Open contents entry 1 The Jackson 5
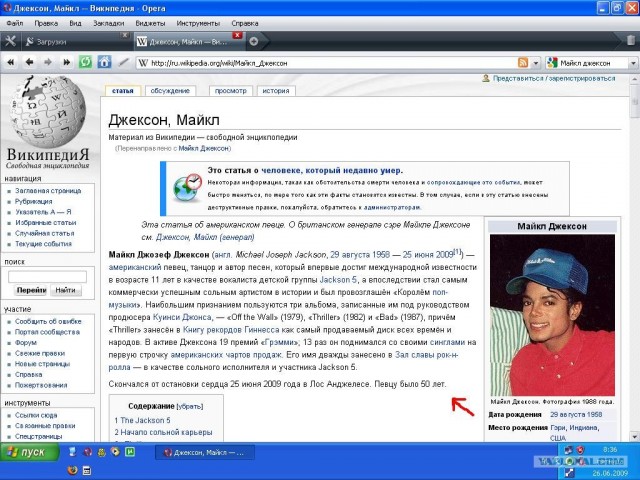 [x=142, y=420]
